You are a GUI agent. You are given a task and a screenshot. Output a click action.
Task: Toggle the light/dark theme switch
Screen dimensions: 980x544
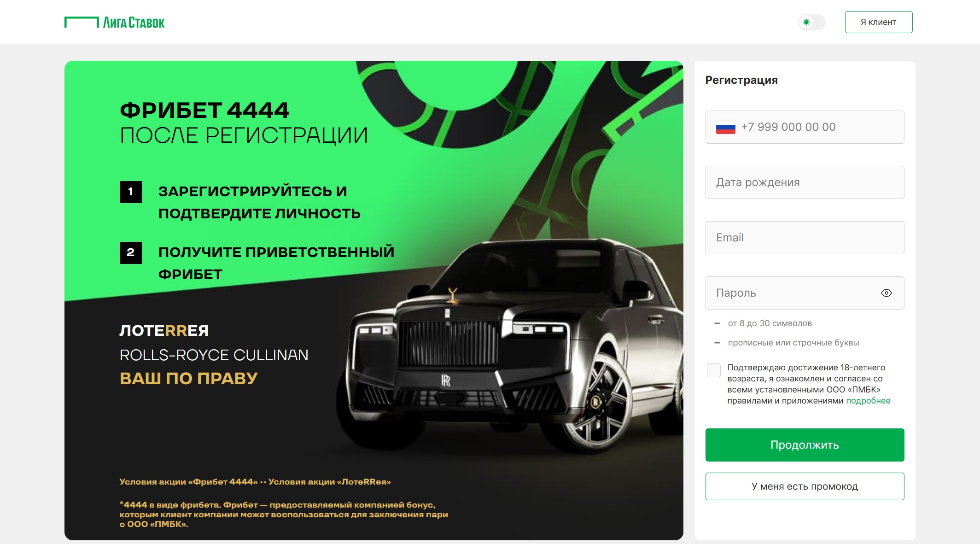(x=811, y=22)
